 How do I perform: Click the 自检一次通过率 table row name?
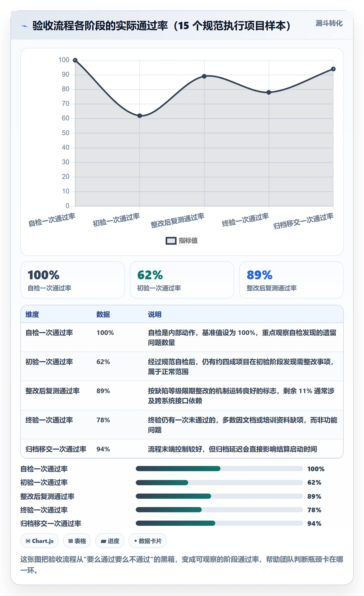(49, 333)
